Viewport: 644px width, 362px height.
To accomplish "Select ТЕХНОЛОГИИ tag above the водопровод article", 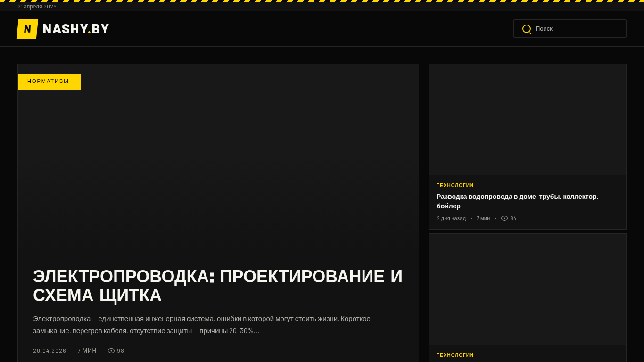I will (x=455, y=186).
